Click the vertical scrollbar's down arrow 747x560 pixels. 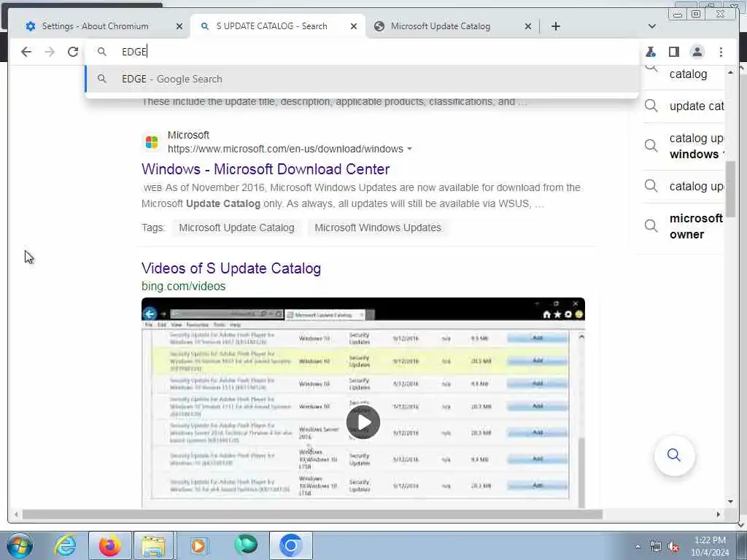click(x=730, y=502)
